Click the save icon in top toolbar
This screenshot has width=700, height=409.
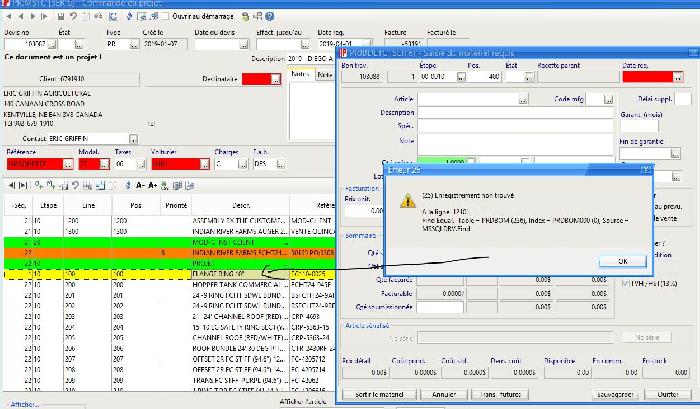pyautogui.click(x=61, y=16)
